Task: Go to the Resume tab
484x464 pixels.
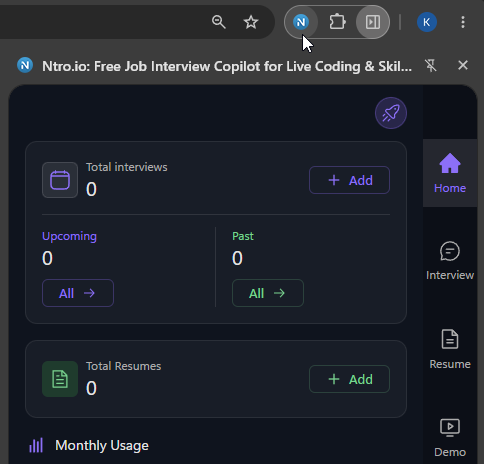Action: pyautogui.click(x=450, y=349)
